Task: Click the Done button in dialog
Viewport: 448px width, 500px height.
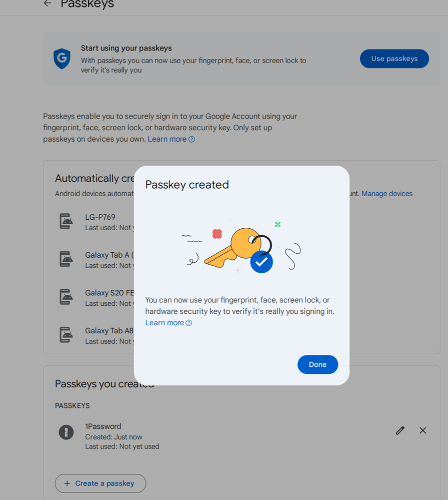Action: [317, 364]
